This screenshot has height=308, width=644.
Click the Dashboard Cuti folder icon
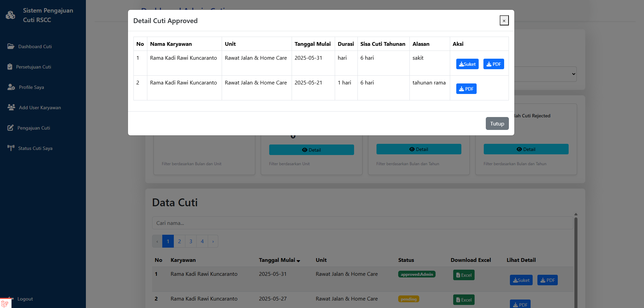tap(11, 46)
